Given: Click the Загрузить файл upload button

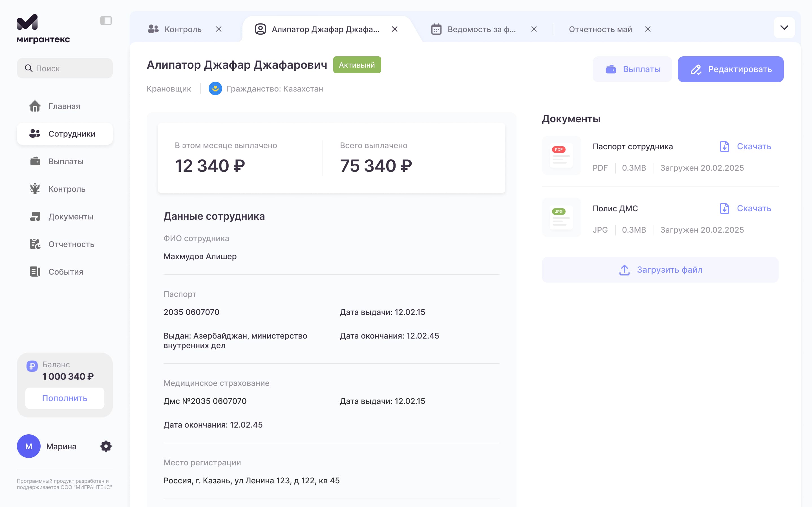Looking at the screenshot, I should click(660, 270).
